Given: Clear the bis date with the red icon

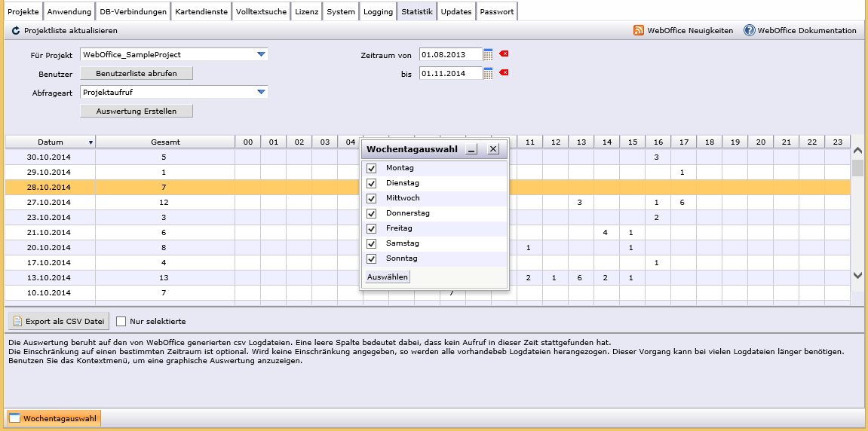Looking at the screenshot, I should pos(505,73).
